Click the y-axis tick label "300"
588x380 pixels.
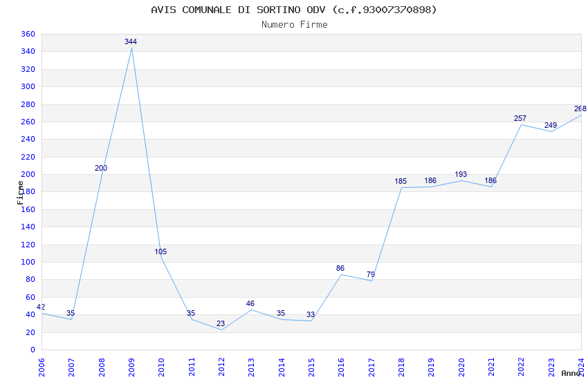click(x=28, y=86)
